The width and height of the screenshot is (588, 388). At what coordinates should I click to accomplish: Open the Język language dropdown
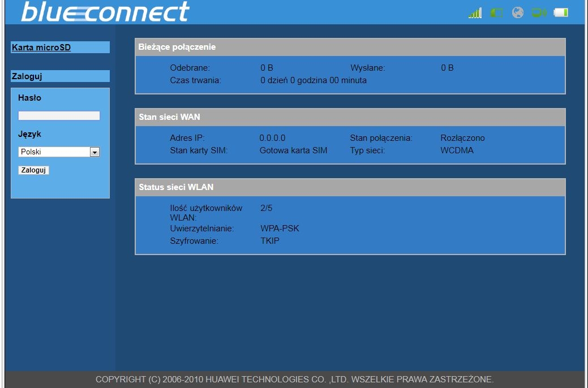click(59, 152)
